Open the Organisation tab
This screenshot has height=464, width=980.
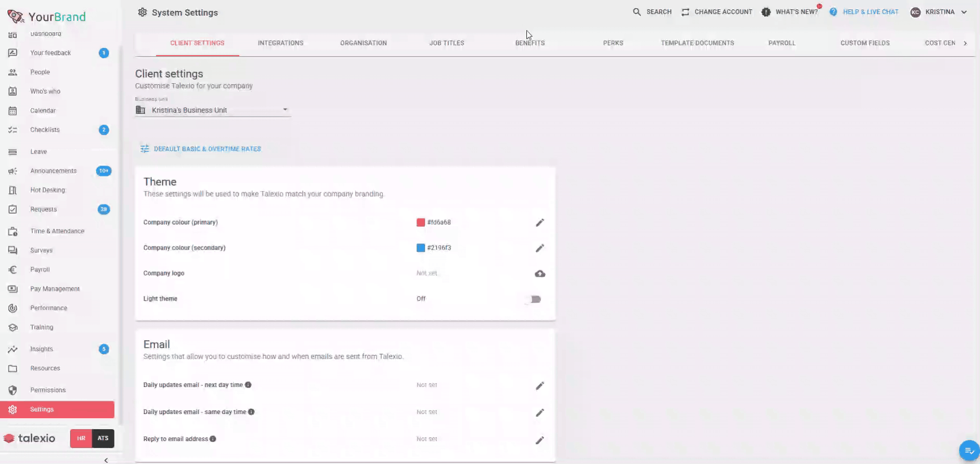click(364, 43)
